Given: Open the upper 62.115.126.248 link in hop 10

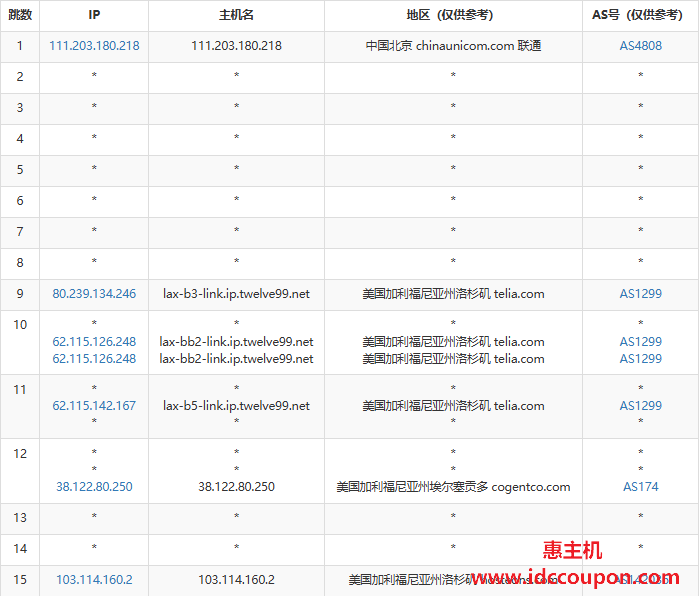Looking at the screenshot, I should pos(94,342).
